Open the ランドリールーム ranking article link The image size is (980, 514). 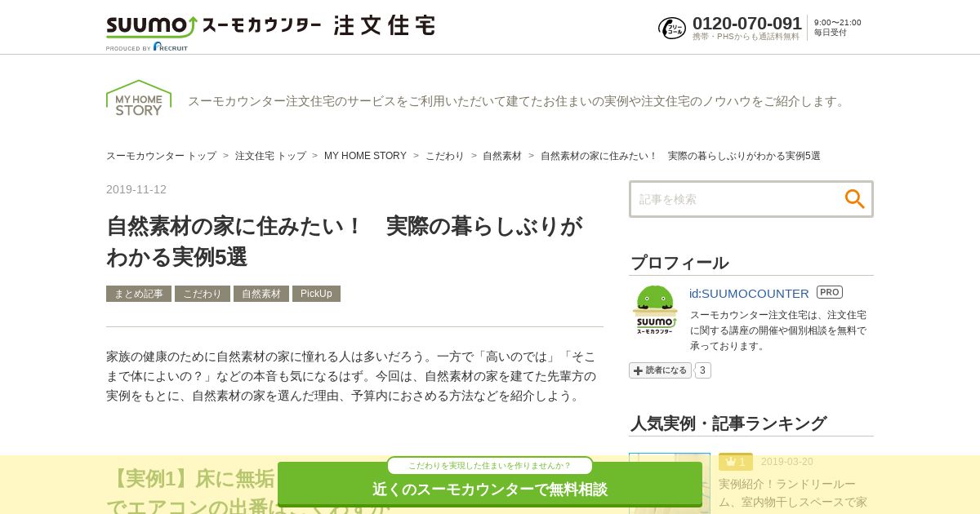point(793,493)
